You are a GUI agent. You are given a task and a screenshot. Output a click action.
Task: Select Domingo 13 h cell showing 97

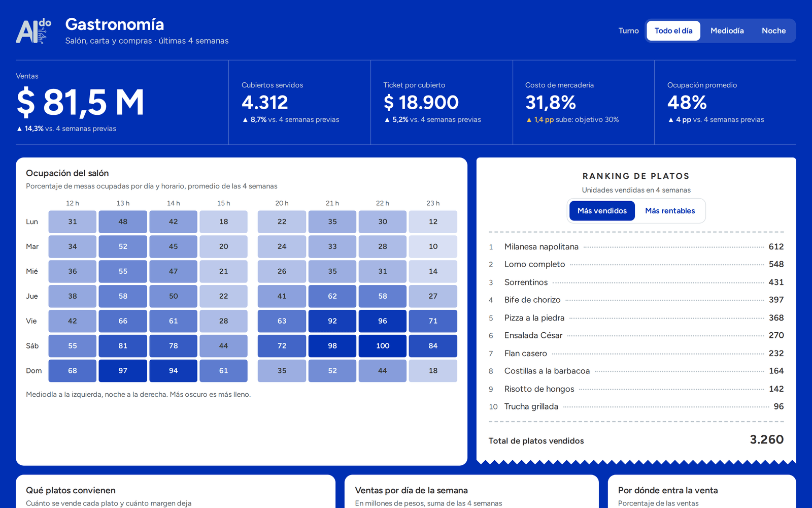(123, 371)
